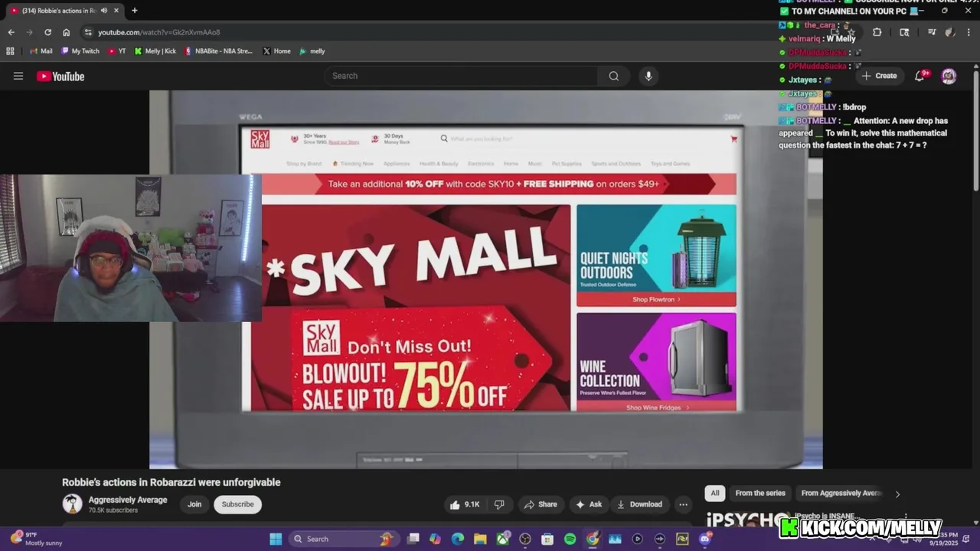
Task: Select the From the series chip
Action: 760,493
